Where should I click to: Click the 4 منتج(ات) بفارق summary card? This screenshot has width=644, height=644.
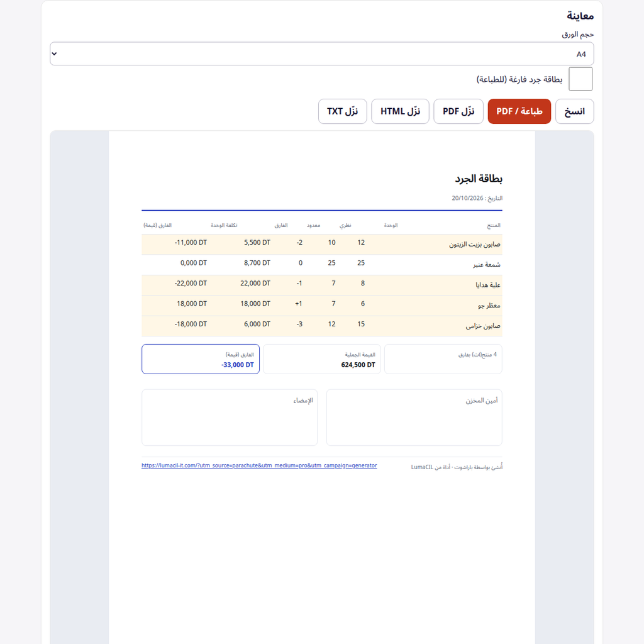[443, 359]
